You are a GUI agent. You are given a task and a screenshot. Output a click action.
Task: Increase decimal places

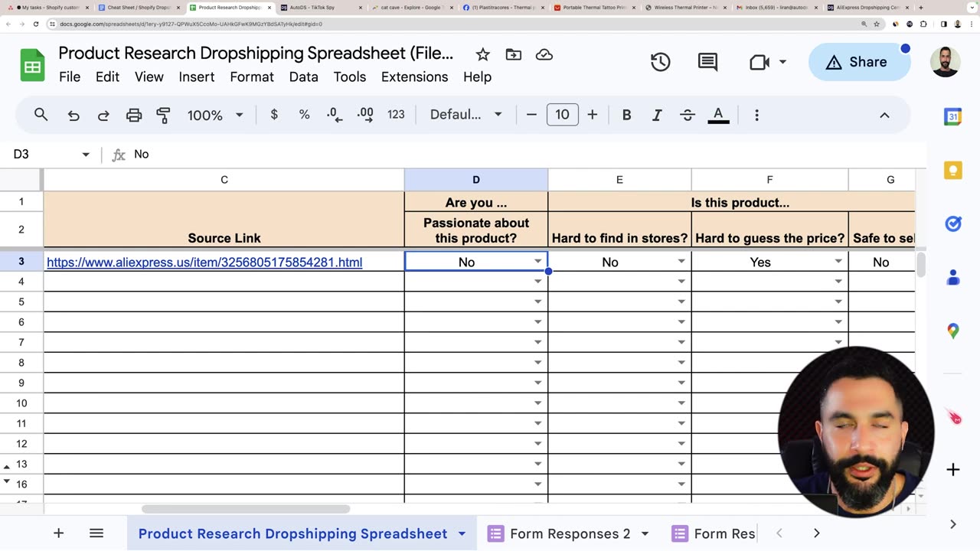click(x=365, y=115)
